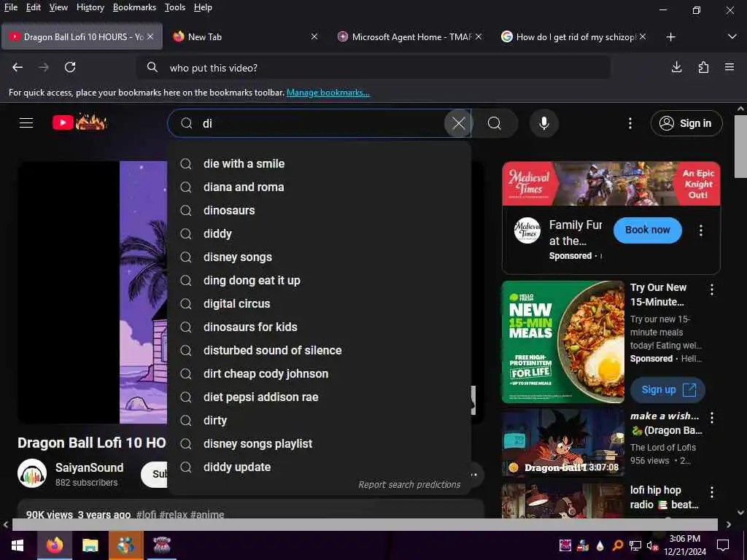Viewport: 747px width, 560px height.
Task: Open the Edit menu
Action: click(33, 7)
